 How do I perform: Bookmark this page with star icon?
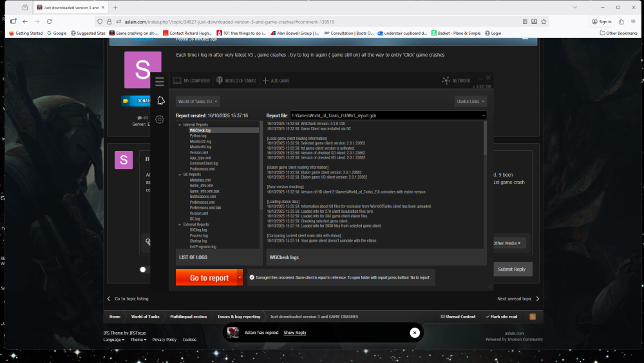click(544, 21)
